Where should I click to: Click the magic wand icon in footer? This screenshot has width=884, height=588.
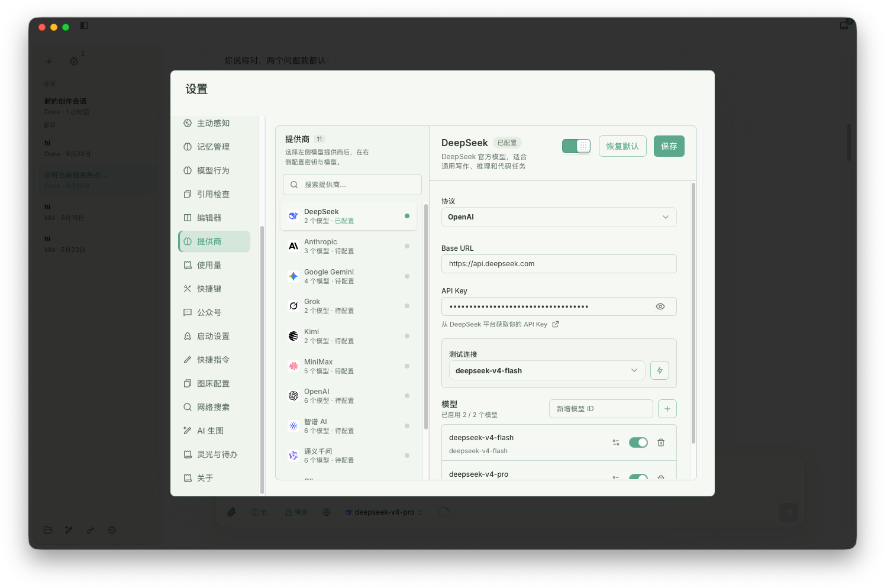[x=69, y=530]
